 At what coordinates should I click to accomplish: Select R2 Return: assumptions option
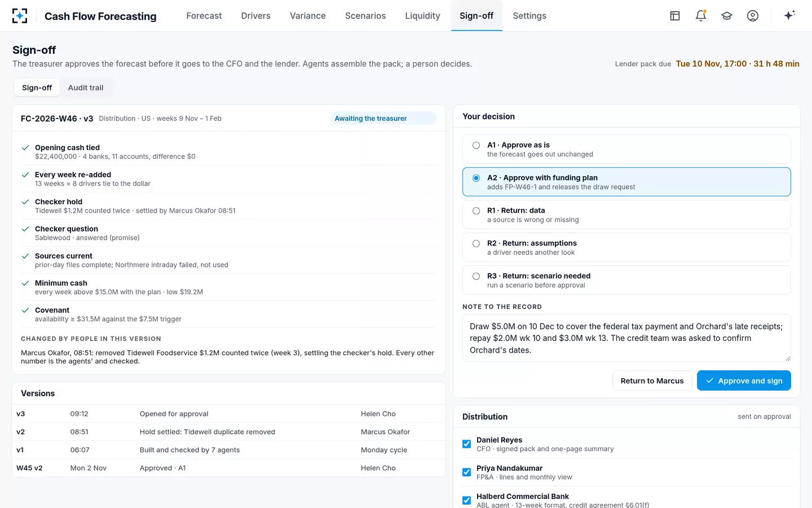click(626, 247)
